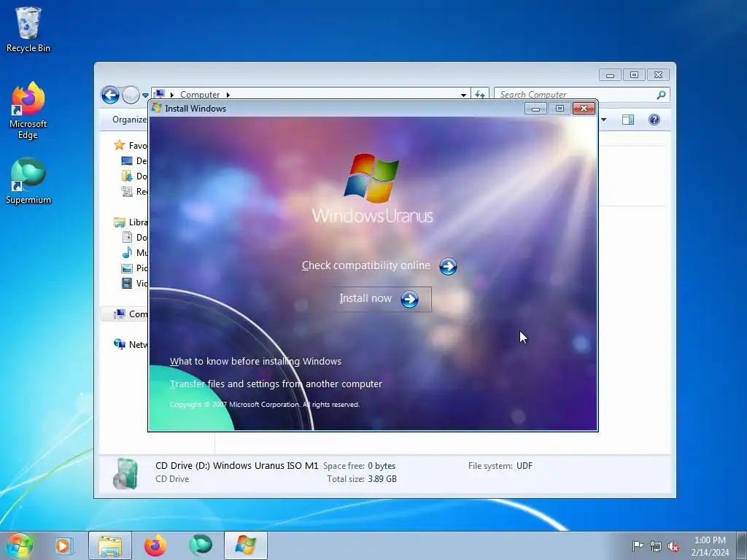This screenshot has height=560, width=747.
Task: Open Check compatibility online link
Action: (x=366, y=265)
